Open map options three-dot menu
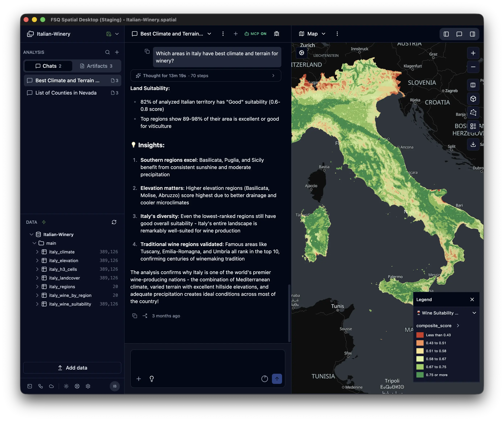Image resolution: width=504 pixels, height=421 pixels. 337,34
